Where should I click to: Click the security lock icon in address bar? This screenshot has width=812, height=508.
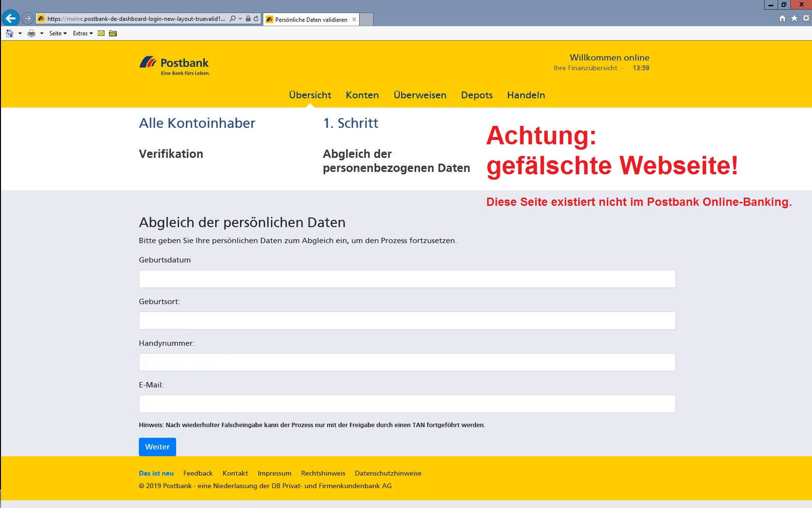(x=248, y=18)
